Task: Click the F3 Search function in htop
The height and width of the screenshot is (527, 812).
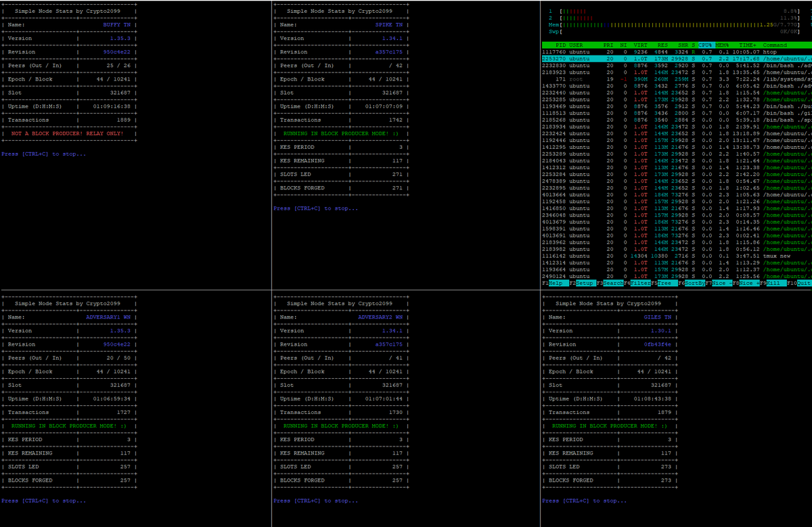Action: click(610, 283)
